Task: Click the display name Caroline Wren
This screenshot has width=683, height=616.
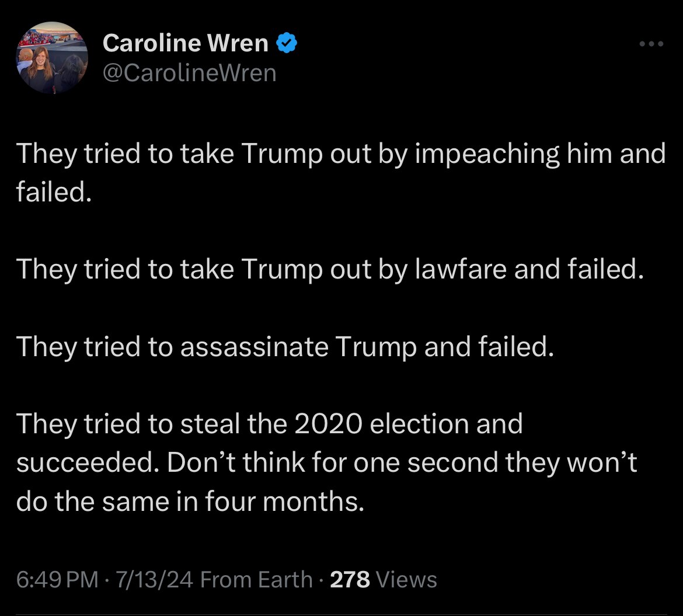Action: click(x=184, y=42)
